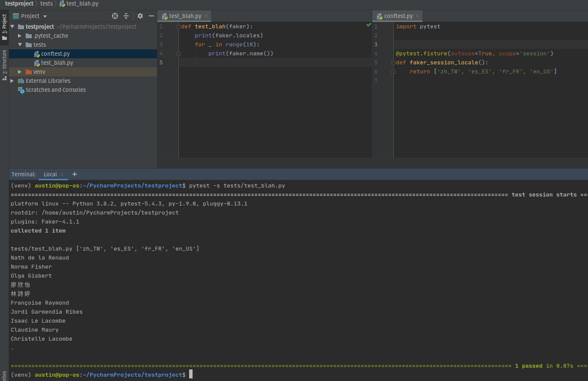Open the Project panel settings gear
The height and width of the screenshot is (381, 588).
point(140,15)
